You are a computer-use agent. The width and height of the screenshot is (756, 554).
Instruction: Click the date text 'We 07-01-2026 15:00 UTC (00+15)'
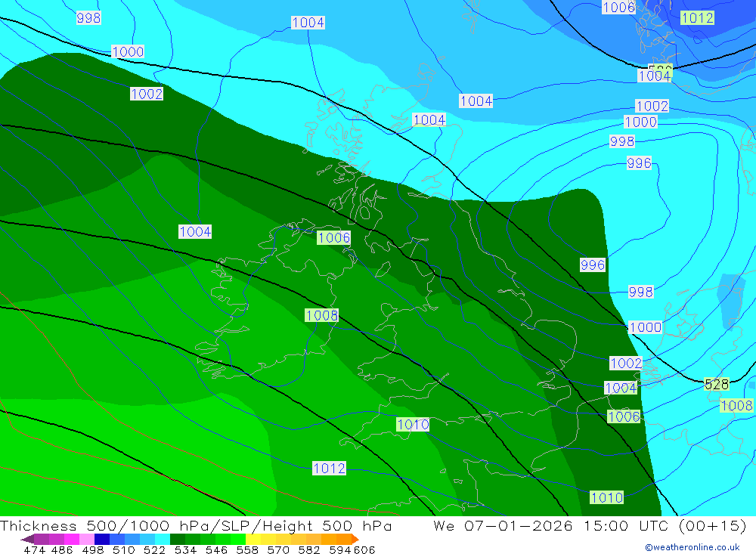click(590, 525)
